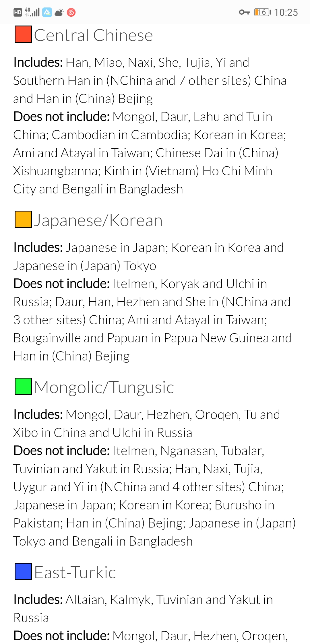310x644 pixels.
Task: Tap the HD status indicator icon
Action: [18, 12]
